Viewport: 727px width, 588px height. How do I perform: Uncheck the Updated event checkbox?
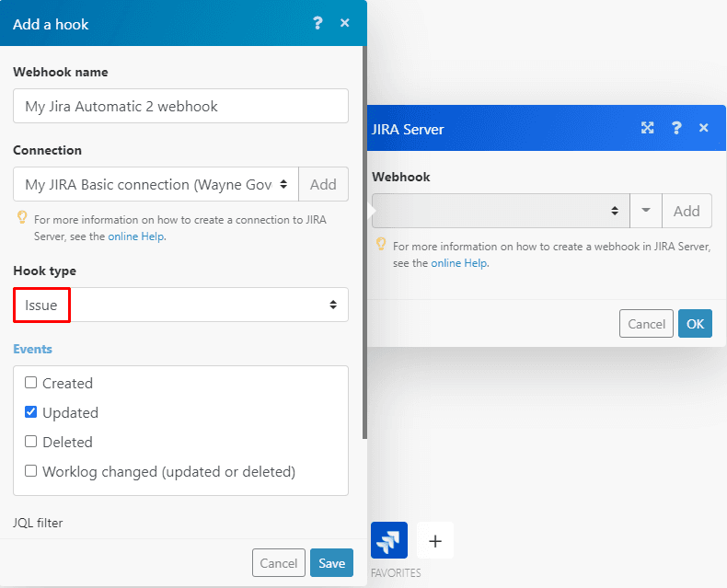[x=31, y=412]
